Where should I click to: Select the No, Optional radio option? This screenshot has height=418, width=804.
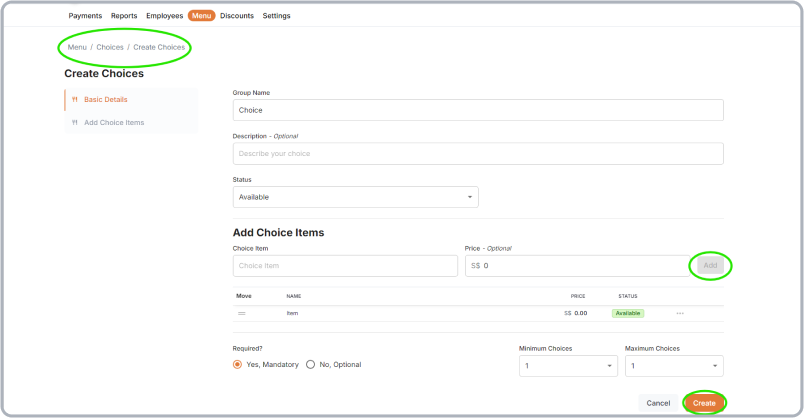tap(311, 365)
